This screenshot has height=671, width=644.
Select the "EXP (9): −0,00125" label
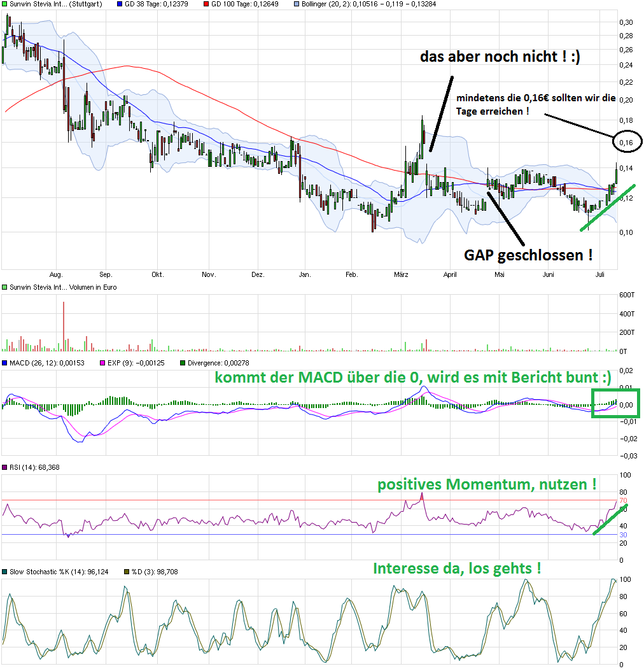136,363
